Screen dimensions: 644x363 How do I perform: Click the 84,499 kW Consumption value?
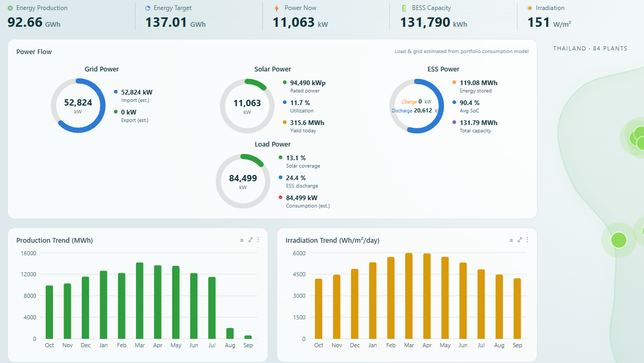click(x=302, y=198)
